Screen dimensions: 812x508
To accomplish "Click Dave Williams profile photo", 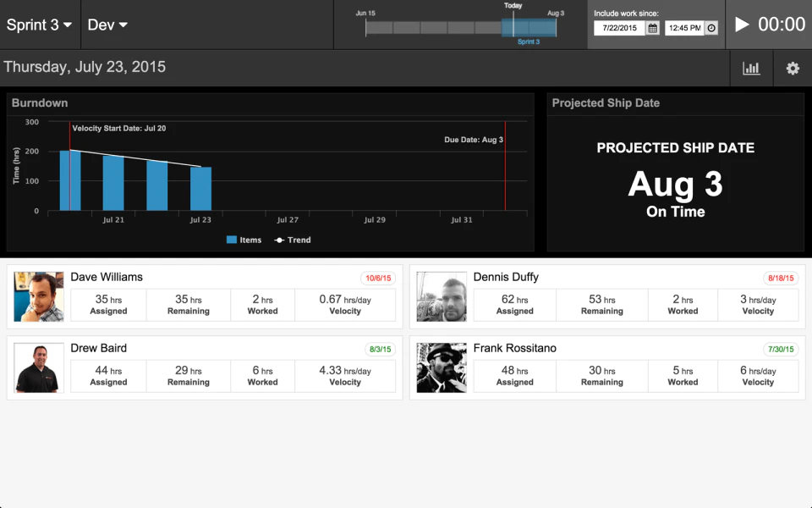I will [38, 296].
